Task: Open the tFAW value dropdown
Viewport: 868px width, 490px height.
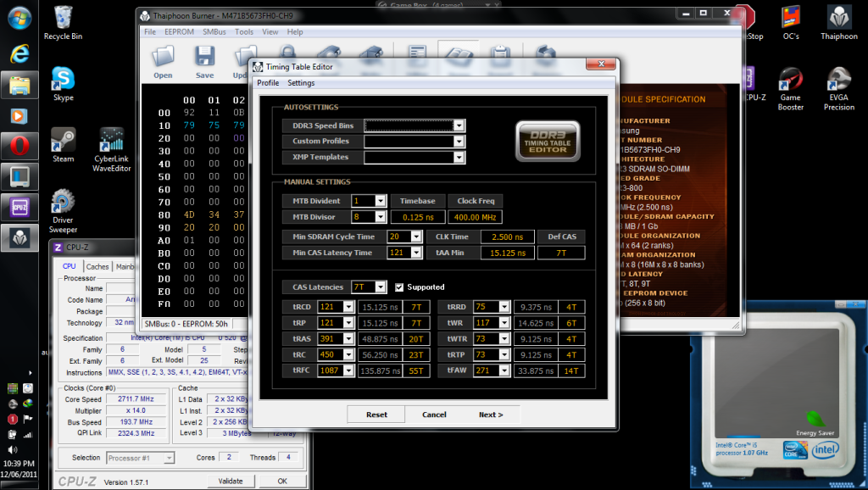Action: 504,370
